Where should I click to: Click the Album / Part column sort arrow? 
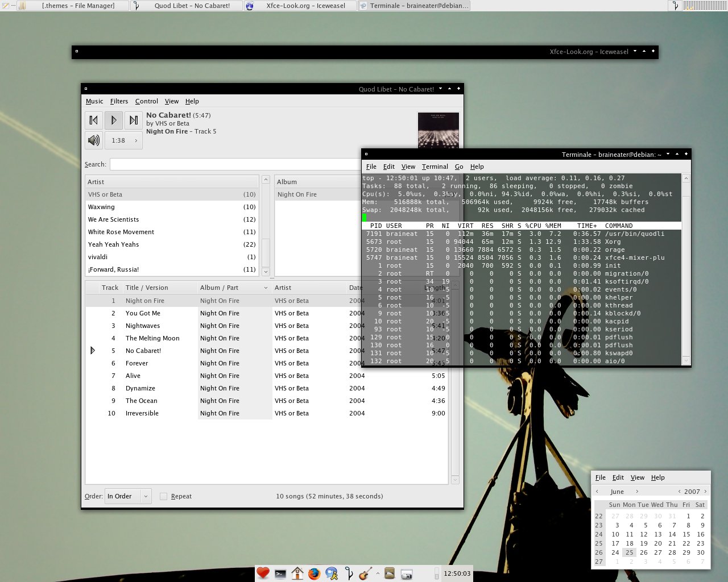point(266,288)
